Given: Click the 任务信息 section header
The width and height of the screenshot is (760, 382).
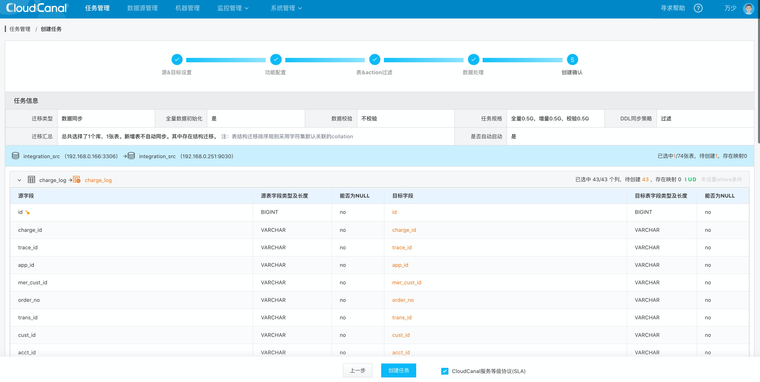Looking at the screenshot, I should click(x=26, y=101).
